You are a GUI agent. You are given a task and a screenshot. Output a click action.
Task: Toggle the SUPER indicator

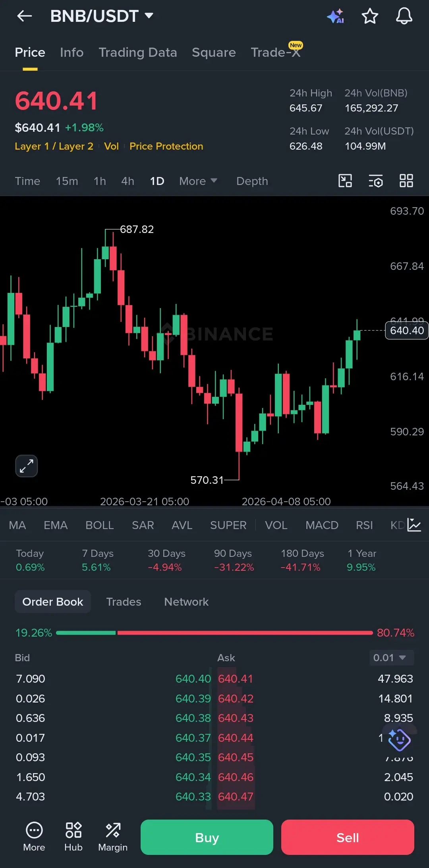pos(228,525)
